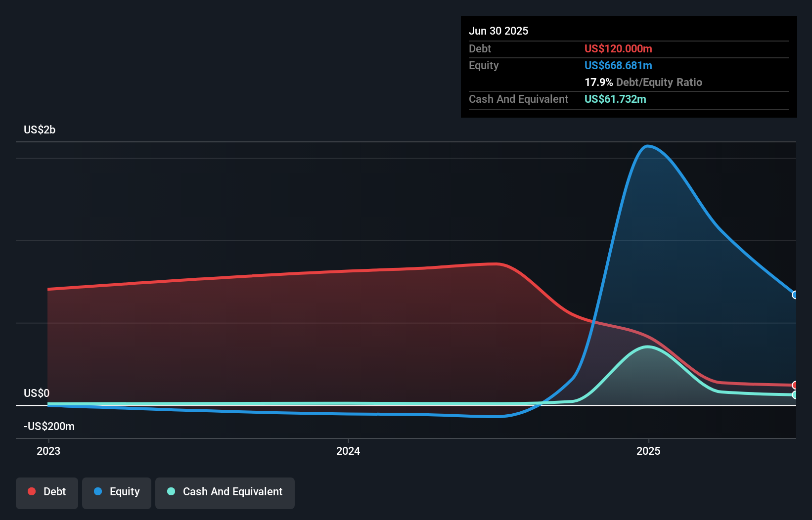The width and height of the screenshot is (812, 520).
Task: Select the blue Equity endpoint marker
Action: pos(795,294)
